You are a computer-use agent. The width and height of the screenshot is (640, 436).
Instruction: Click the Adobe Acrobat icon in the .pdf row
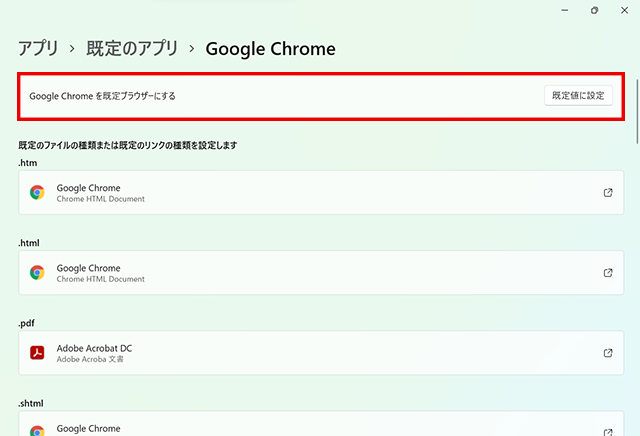(x=37, y=353)
